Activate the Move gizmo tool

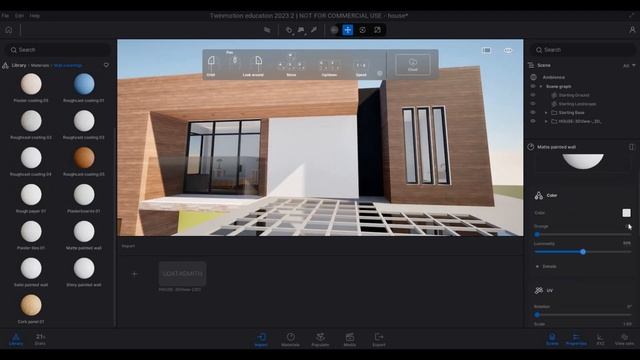coord(348,30)
